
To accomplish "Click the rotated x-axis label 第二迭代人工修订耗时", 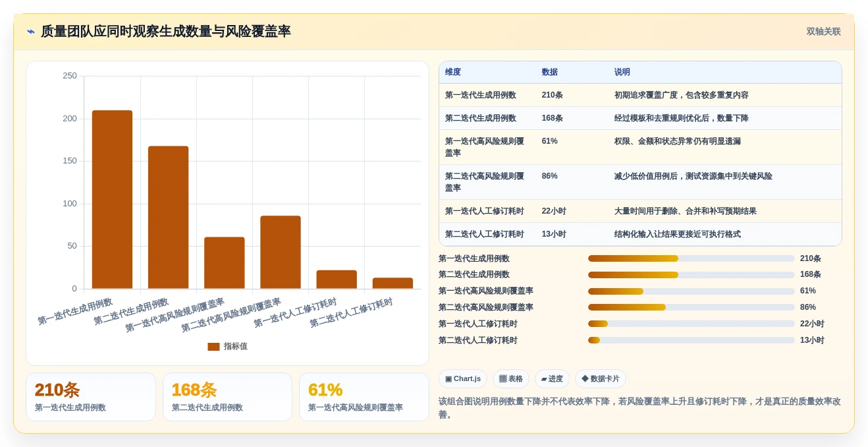I will point(351,313).
